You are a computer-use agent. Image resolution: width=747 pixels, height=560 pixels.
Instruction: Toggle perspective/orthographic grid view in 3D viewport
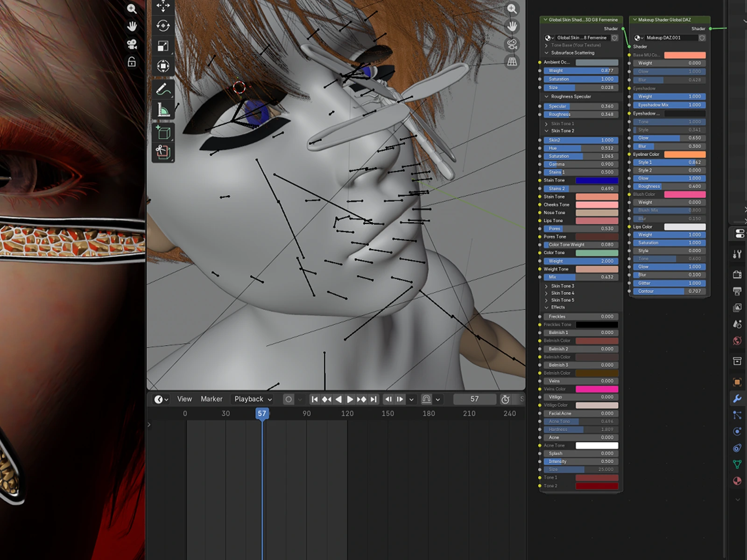(x=512, y=62)
